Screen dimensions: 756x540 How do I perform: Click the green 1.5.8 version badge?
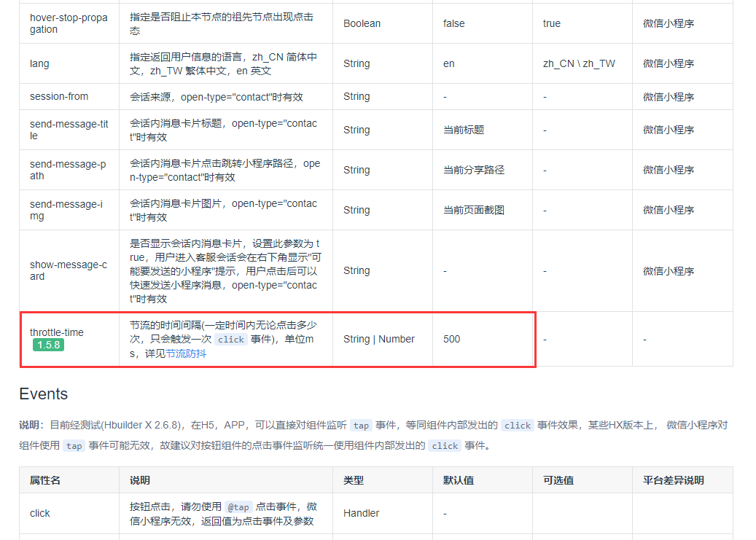[x=48, y=345]
